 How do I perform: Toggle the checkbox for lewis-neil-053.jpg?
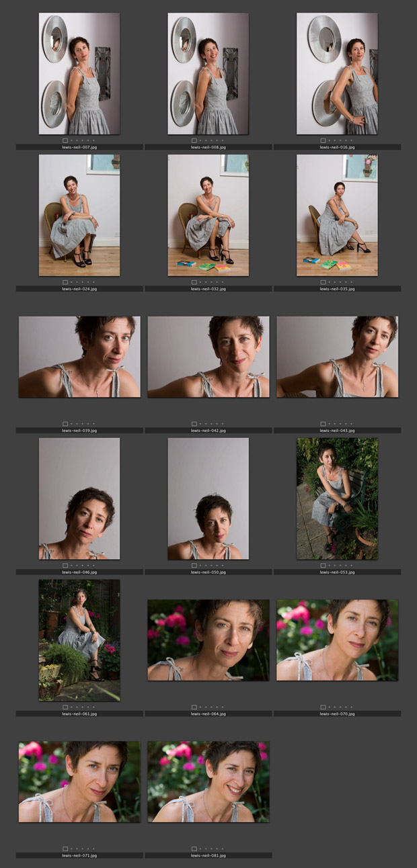tap(324, 566)
